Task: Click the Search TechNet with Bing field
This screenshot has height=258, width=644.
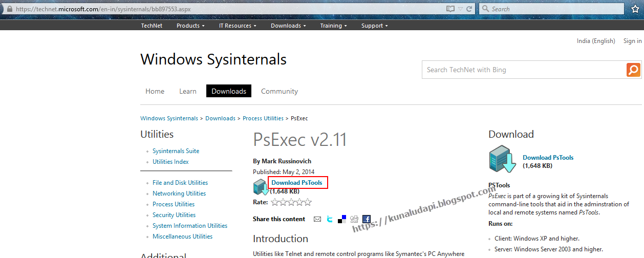Action: (524, 70)
